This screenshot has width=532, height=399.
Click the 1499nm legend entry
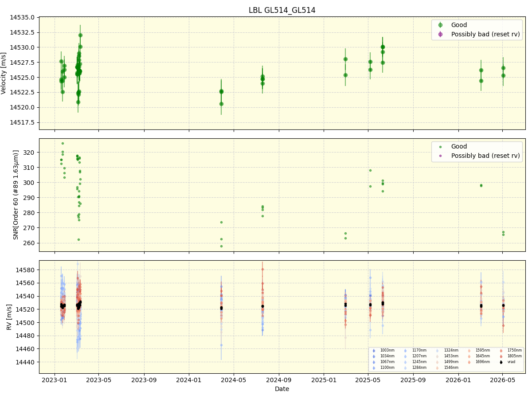click(451, 362)
